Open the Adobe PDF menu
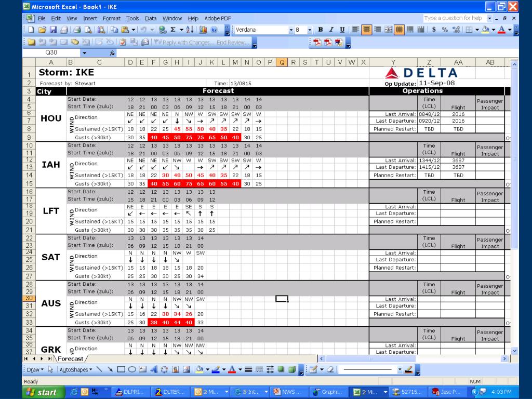Image resolution: width=532 pixels, height=399 pixels. pos(218,18)
